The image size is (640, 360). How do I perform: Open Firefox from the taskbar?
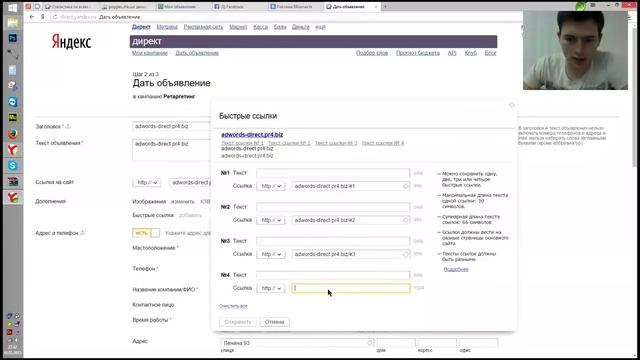[13, 133]
